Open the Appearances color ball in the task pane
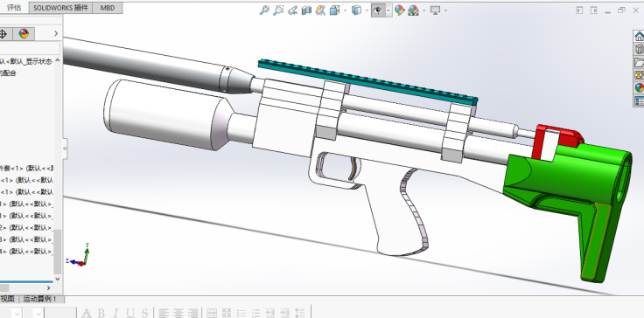 639,87
